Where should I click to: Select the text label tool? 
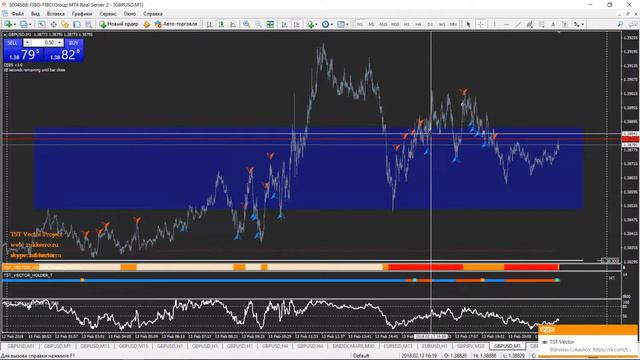click(564, 24)
